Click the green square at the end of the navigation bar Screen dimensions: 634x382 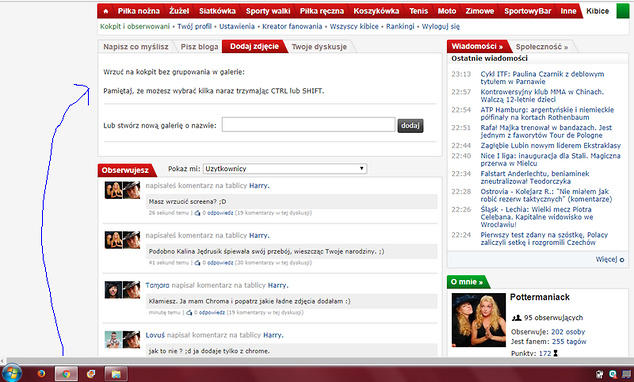tap(623, 11)
